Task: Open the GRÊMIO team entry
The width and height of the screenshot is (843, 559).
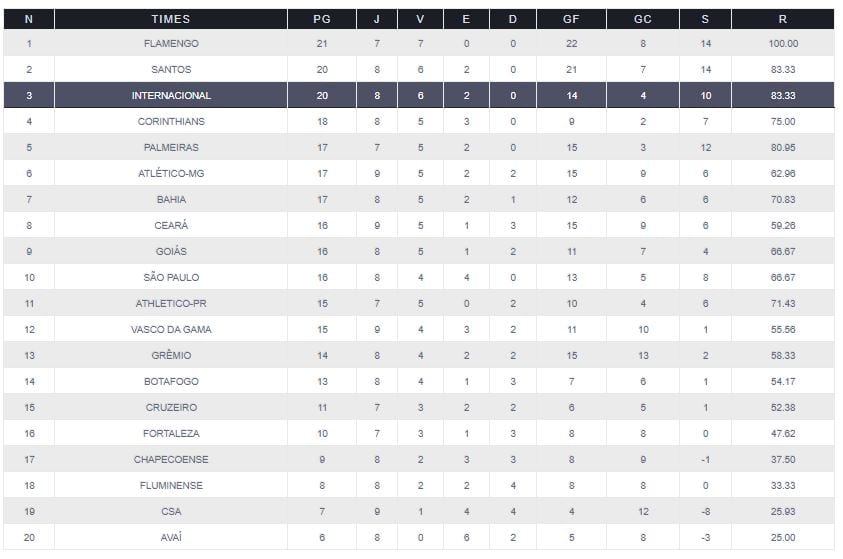Action: pos(171,355)
